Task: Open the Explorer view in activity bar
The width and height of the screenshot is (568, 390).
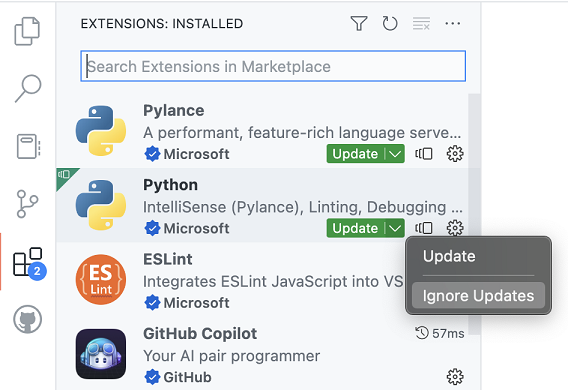Action: click(27, 31)
